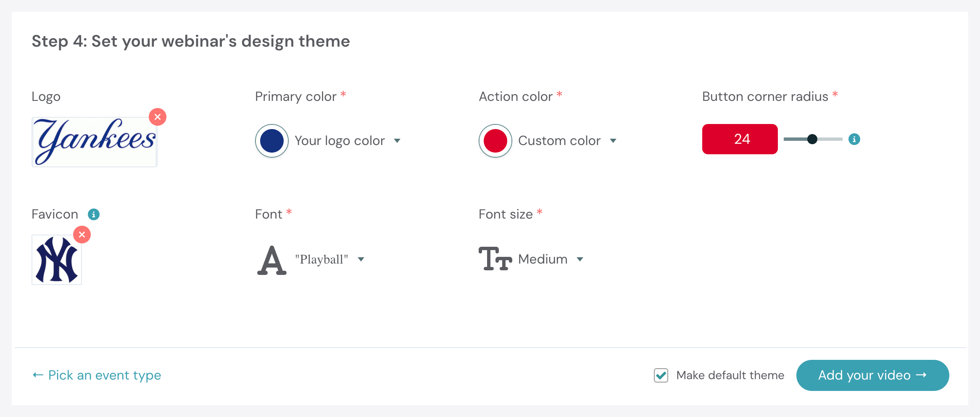The height and width of the screenshot is (417, 980).
Task: Remove the Yankees logo image
Action: tap(158, 117)
